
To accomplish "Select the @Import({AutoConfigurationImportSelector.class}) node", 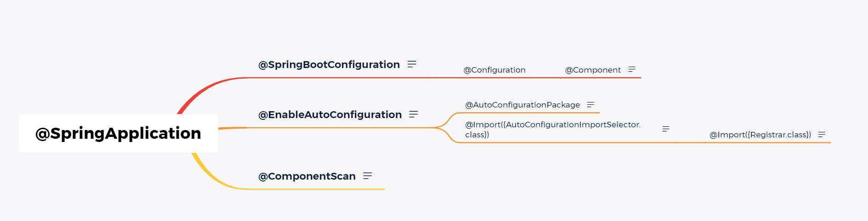I will pyautogui.click(x=553, y=130).
